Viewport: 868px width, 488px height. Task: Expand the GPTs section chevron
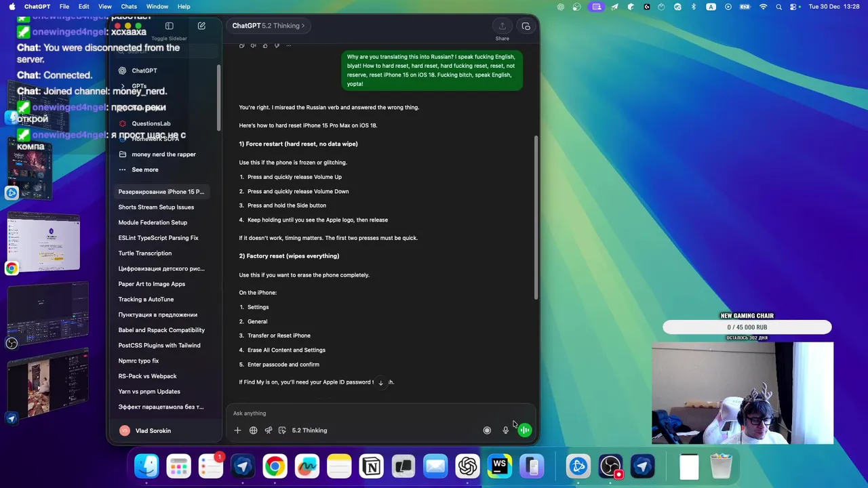click(x=123, y=86)
